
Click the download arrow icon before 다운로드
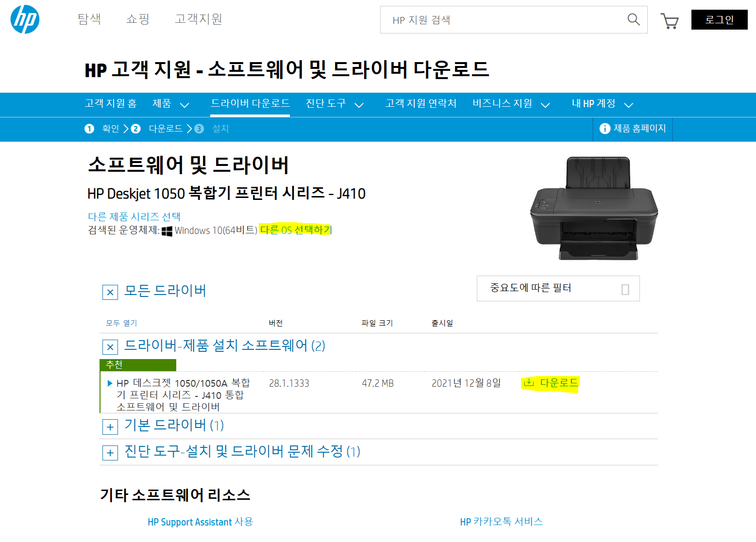529,383
